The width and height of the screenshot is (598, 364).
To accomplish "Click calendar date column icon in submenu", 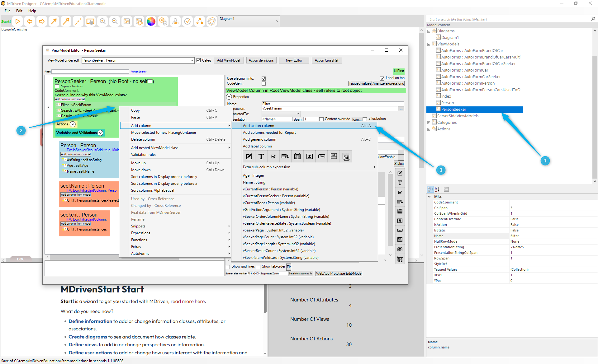I will tap(297, 156).
